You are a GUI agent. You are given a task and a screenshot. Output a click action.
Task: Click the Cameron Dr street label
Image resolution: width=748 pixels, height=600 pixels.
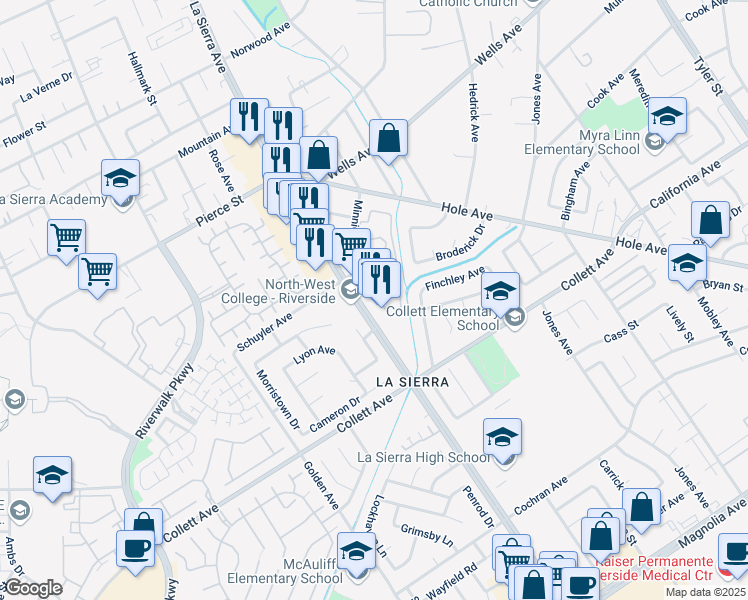coord(334,414)
